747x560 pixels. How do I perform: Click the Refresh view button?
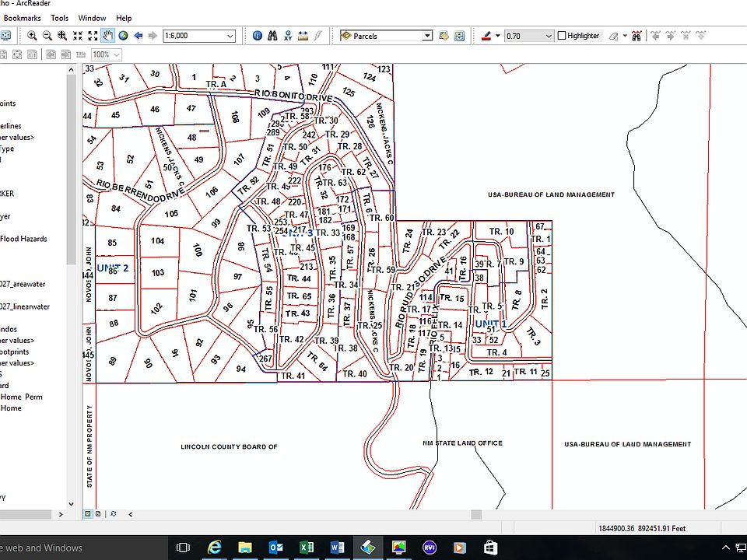[x=114, y=513]
